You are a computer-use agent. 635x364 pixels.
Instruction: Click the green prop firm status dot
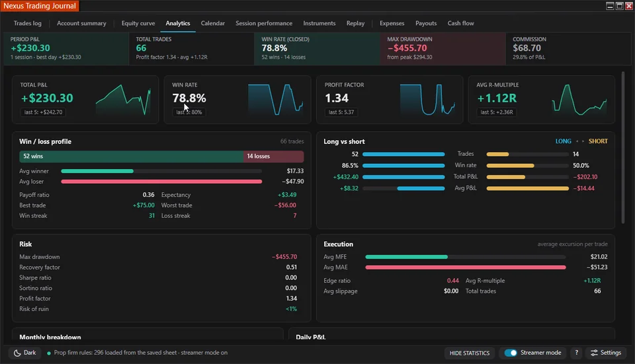[49, 353]
